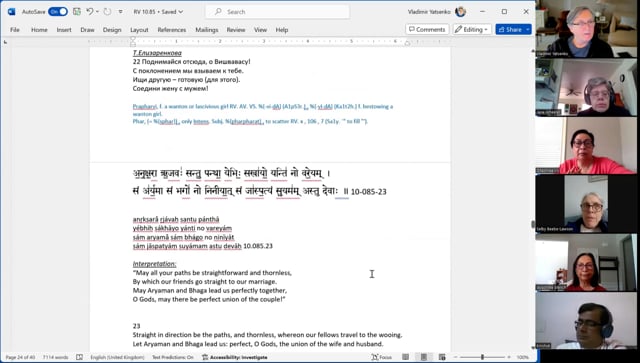This screenshot has height=363, width=640.
Task: Click the tab stop selector at ruler corner
Action: [5, 42]
